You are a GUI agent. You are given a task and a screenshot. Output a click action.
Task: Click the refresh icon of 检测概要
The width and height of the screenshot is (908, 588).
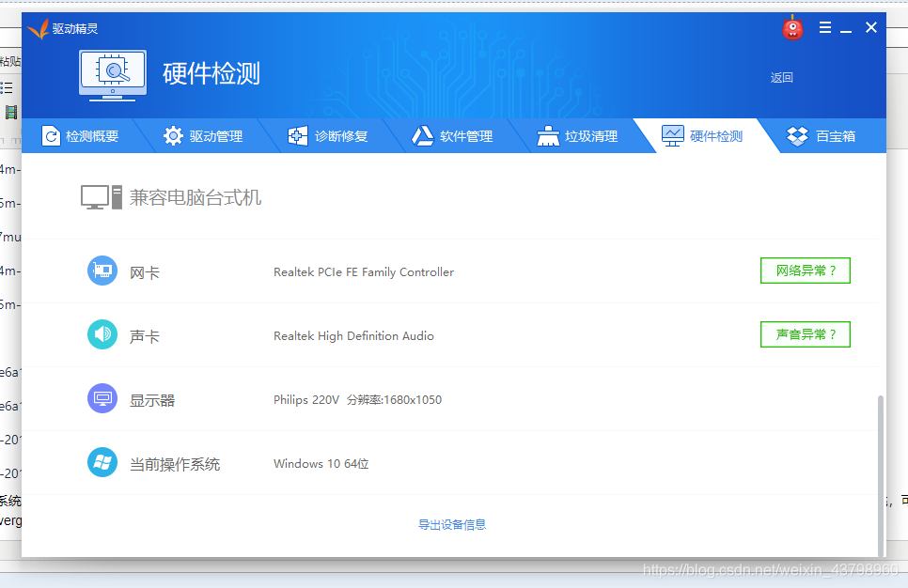click(51, 136)
